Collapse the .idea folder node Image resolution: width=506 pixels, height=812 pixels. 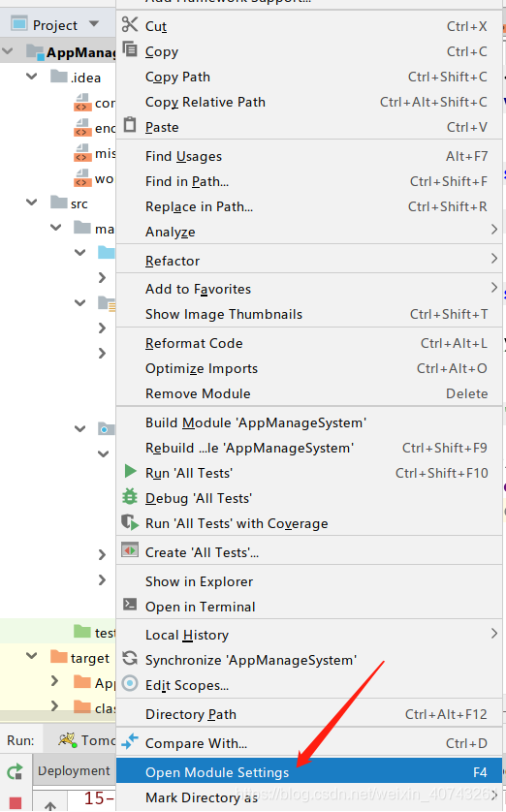pyautogui.click(x=32, y=77)
